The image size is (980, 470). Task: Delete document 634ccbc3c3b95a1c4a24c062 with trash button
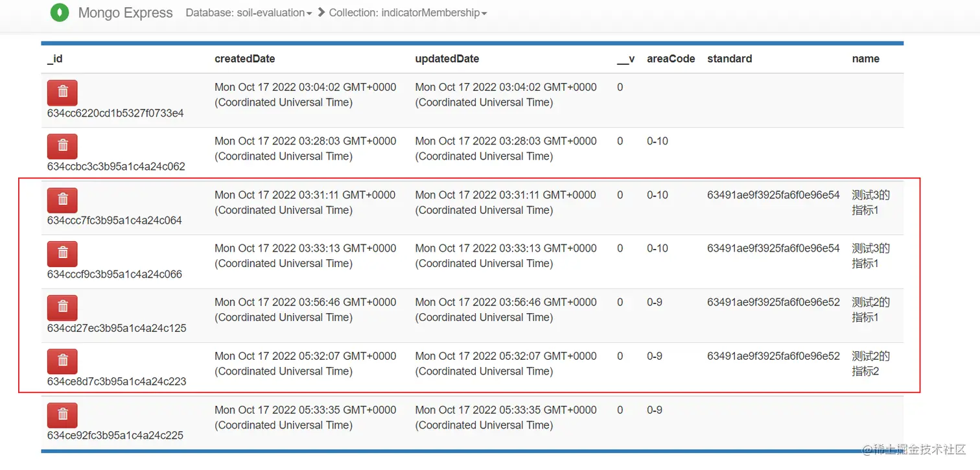tap(62, 147)
